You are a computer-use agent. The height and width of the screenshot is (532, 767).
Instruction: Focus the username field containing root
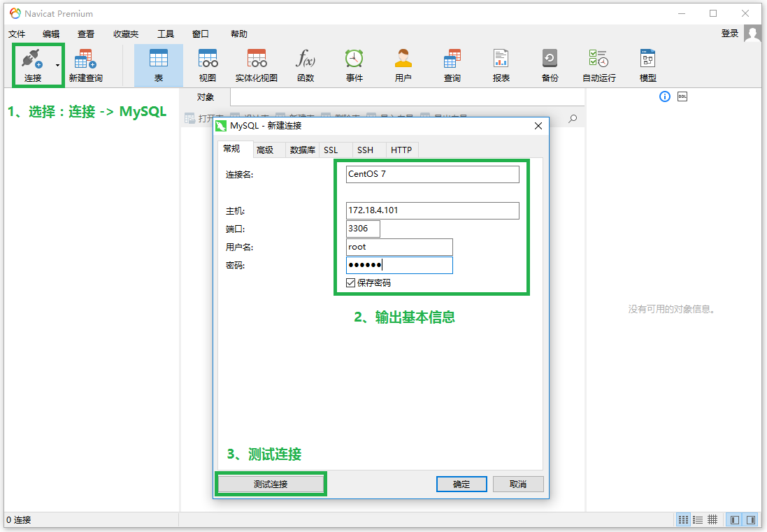pyautogui.click(x=399, y=247)
